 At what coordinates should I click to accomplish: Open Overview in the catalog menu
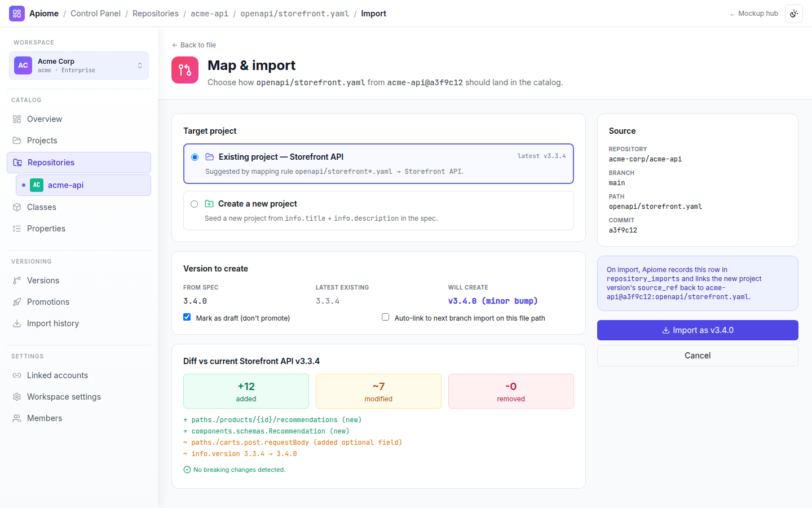(79, 119)
